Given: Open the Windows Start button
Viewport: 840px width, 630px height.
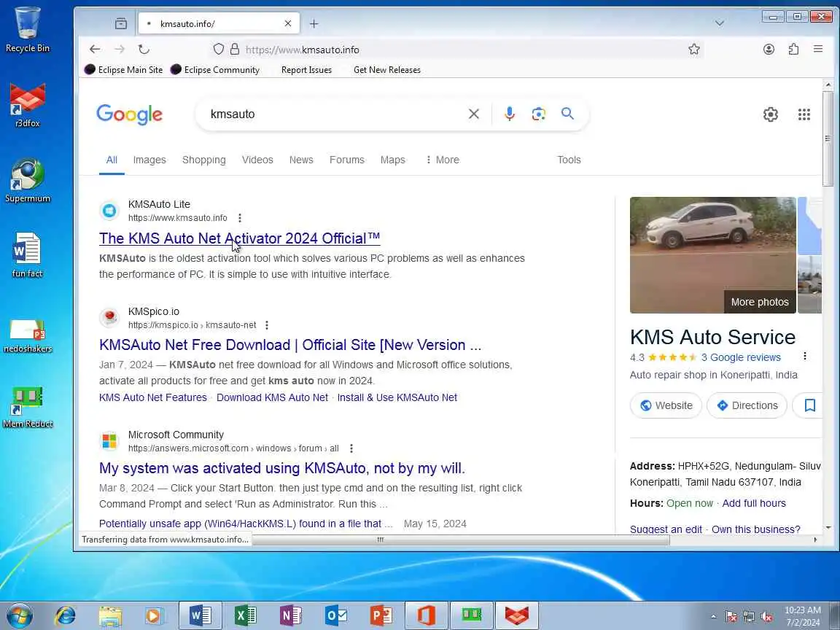Looking at the screenshot, I should 20,615.
